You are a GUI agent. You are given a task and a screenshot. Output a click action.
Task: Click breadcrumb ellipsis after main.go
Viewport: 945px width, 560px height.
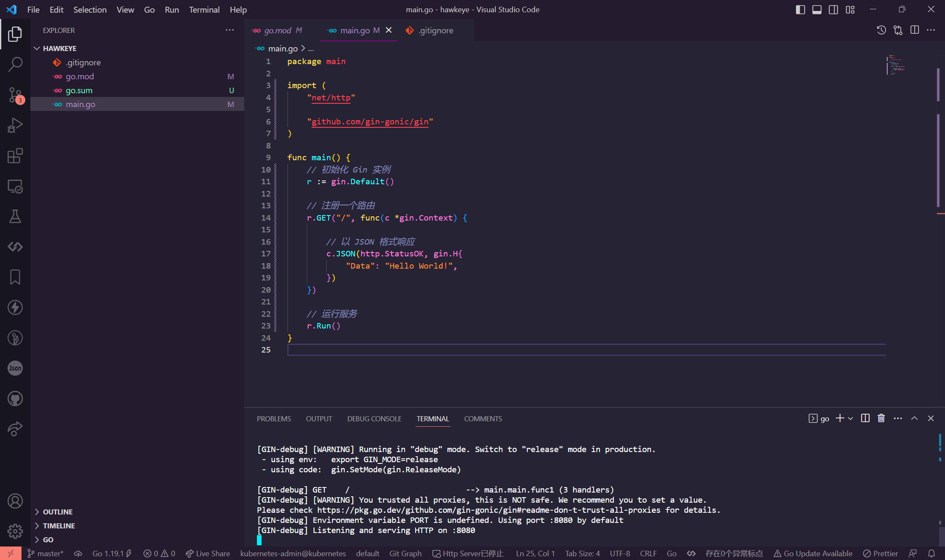point(311,49)
